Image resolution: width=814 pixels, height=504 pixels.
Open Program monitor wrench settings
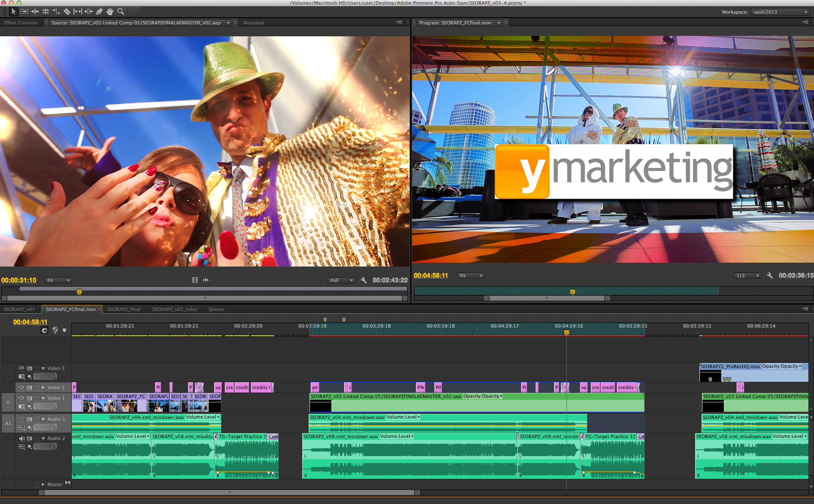point(770,275)
